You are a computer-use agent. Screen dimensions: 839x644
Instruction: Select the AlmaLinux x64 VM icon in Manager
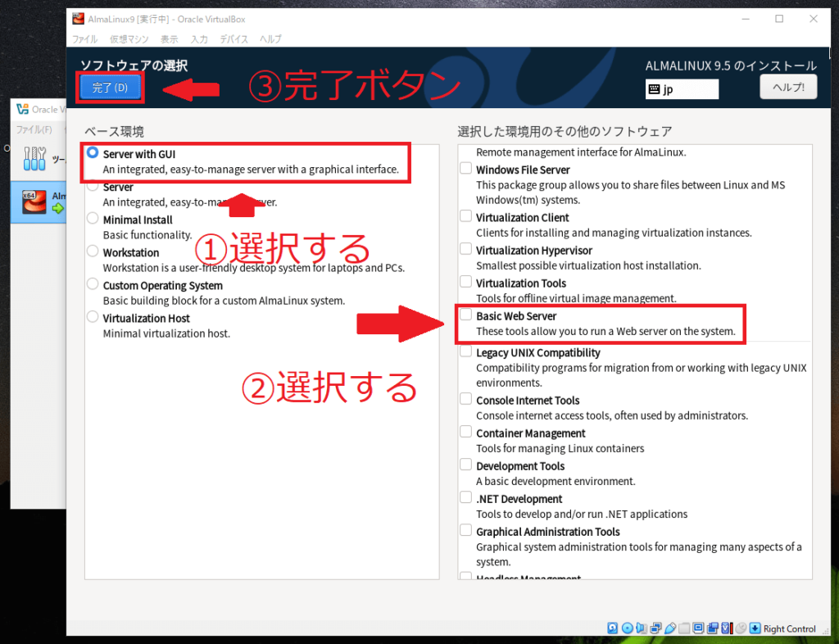point(34,202)
